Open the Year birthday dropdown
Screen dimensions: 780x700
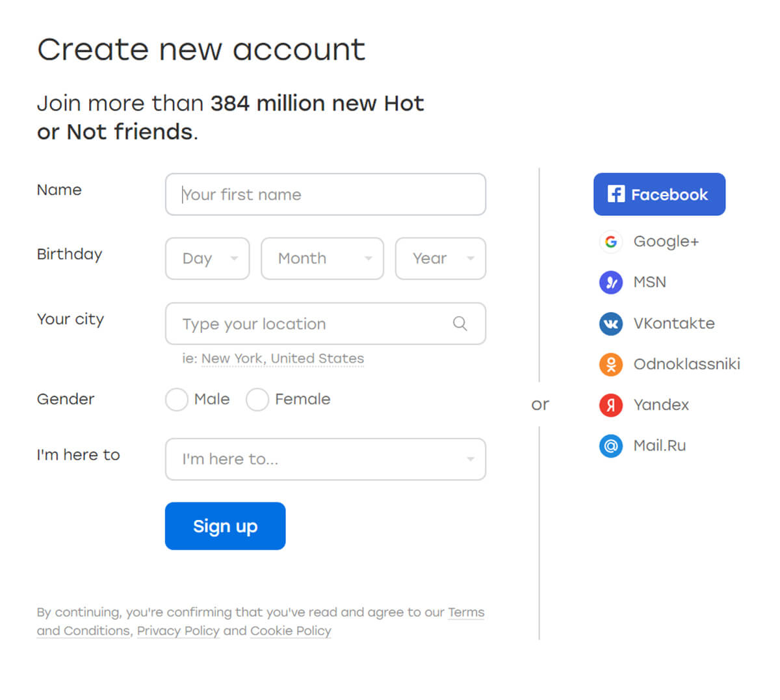[x=441, y=259]
